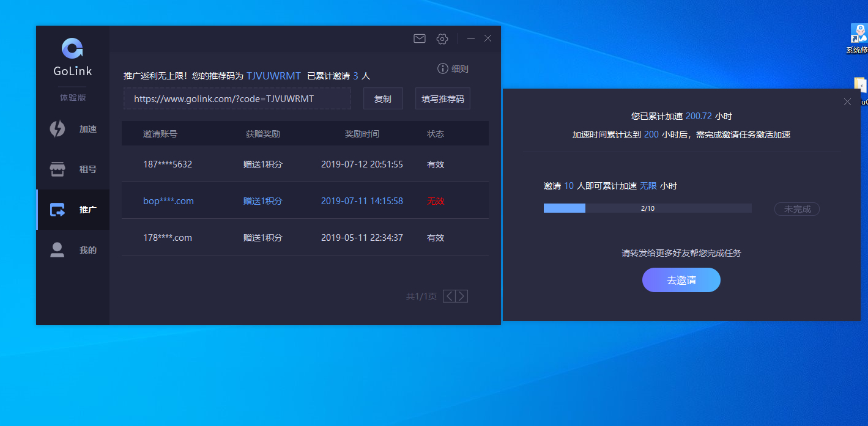868x426 pixels.
Task: Click time 2019-07-11 14:15:58
Action: coord(362,201)
